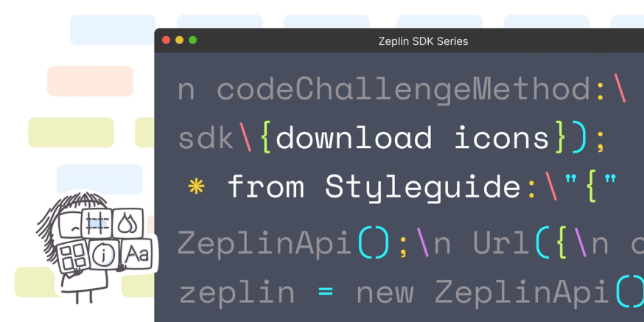Screen dimensions: 644x322
Task: Click the grid layout icon tile
Action: pyautogui.click(x=97, y=223)
